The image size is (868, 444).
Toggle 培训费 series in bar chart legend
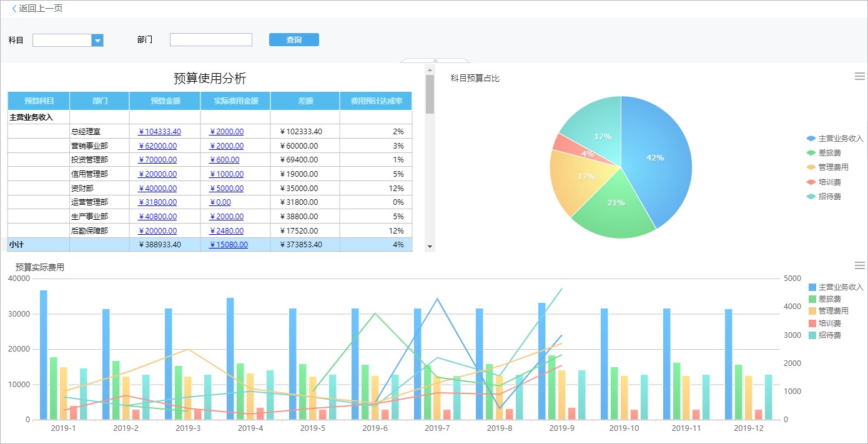[x=829, y=323]
